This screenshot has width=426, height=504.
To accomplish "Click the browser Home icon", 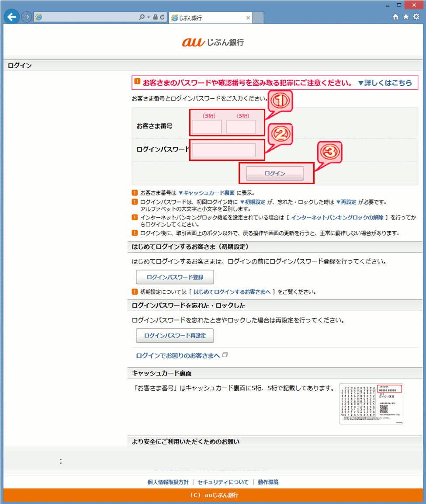I will pos(395,17).
